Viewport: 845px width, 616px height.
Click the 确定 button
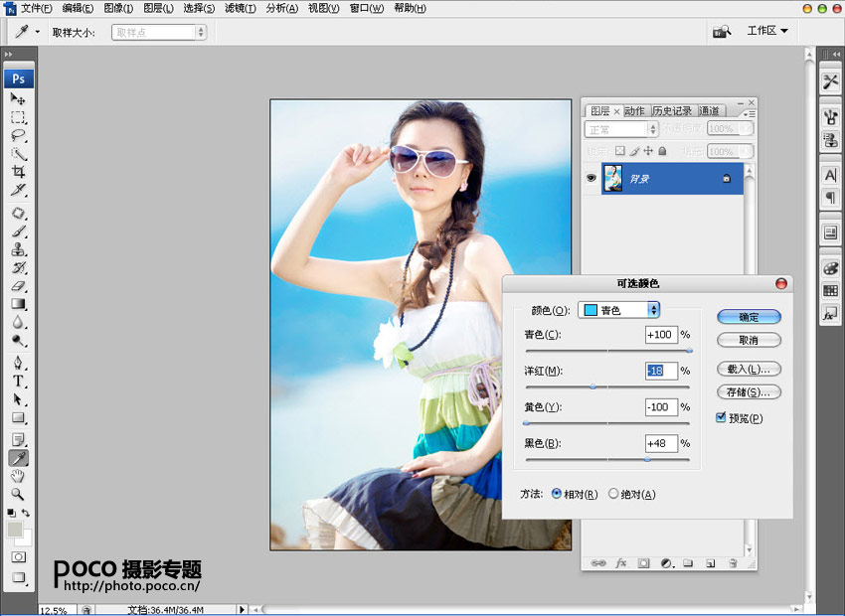749,317
